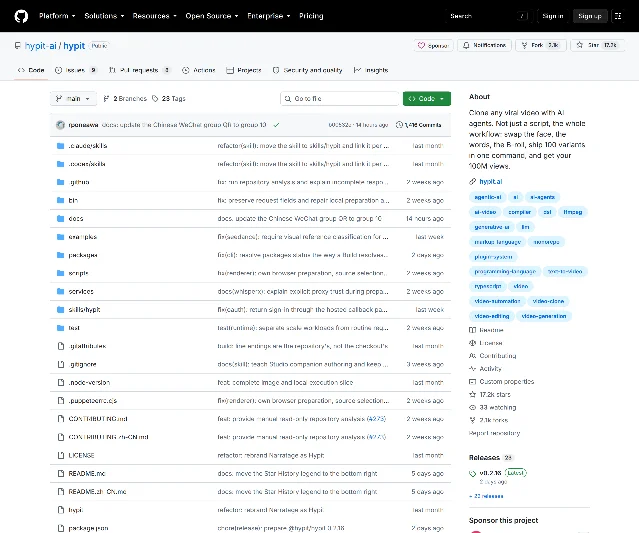The width and height of the screenshot is (639, 533).
Task: View the 2 Branches link
Action: [x=125, y=99]
